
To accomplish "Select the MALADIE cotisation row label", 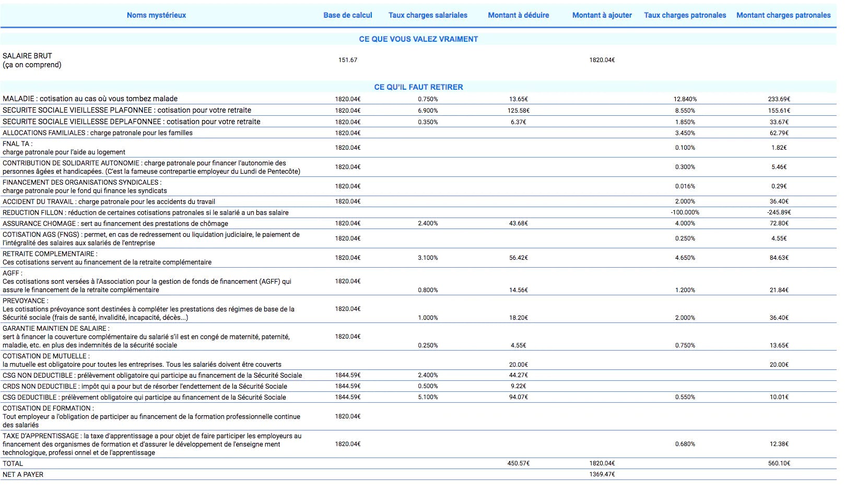I will tap(90, 99).
